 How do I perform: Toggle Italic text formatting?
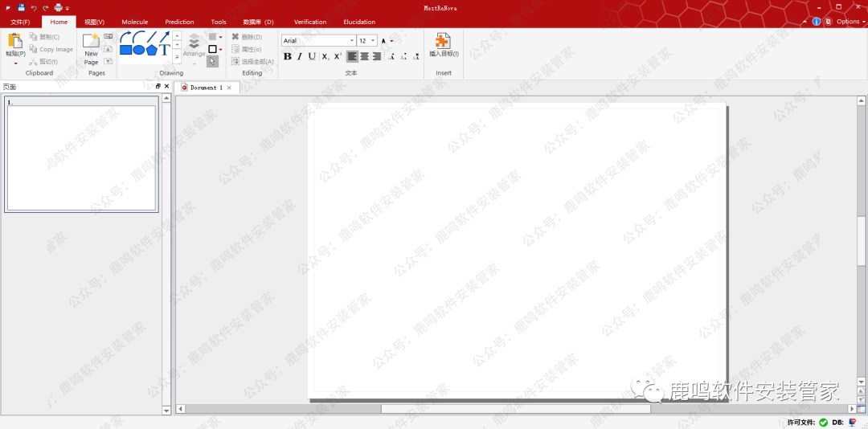300,56
